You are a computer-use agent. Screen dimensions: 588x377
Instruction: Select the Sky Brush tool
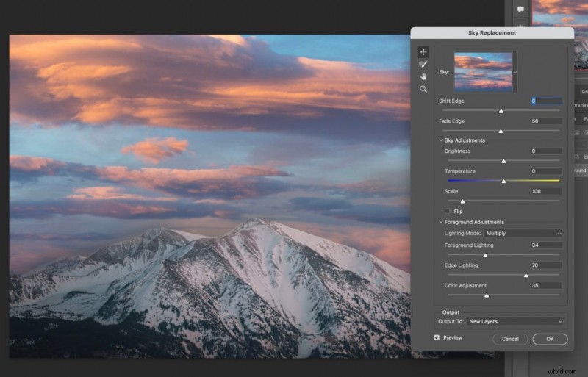tap(423, 65)
